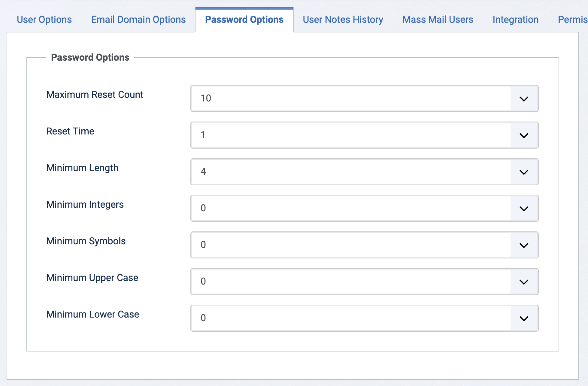Click the Minimum Integers label
Viewport: 588px width, 386px height.
click(x=85, y=204)
